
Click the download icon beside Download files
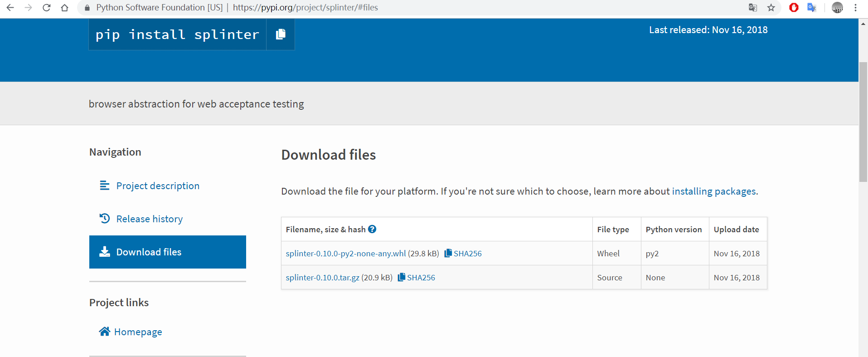pyautogui.click(x=105, y=252)
